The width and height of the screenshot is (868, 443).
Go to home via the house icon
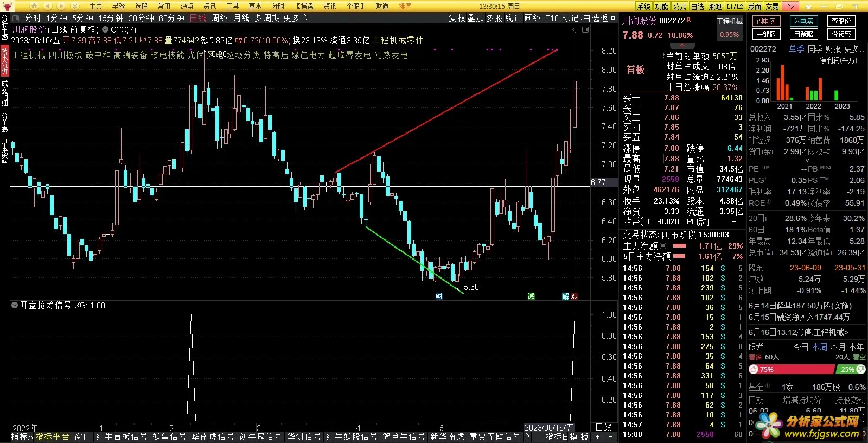tap(34, 6)
